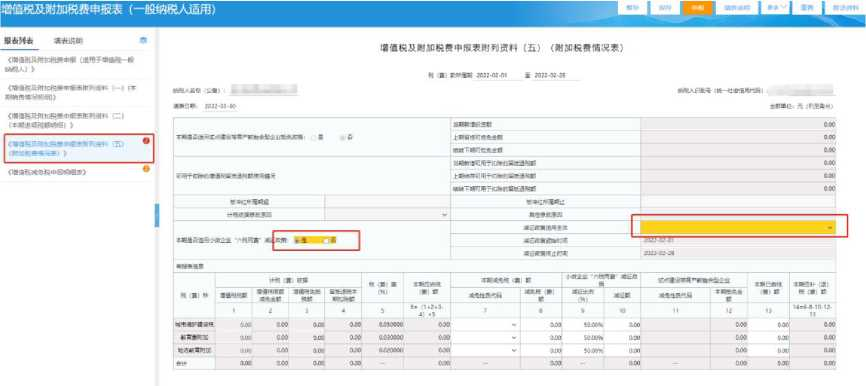Viewport: 866px width, 386px height.
Task: Click the red alert badge on 附列资料(五) item
Action: click(x=146, y=141)
